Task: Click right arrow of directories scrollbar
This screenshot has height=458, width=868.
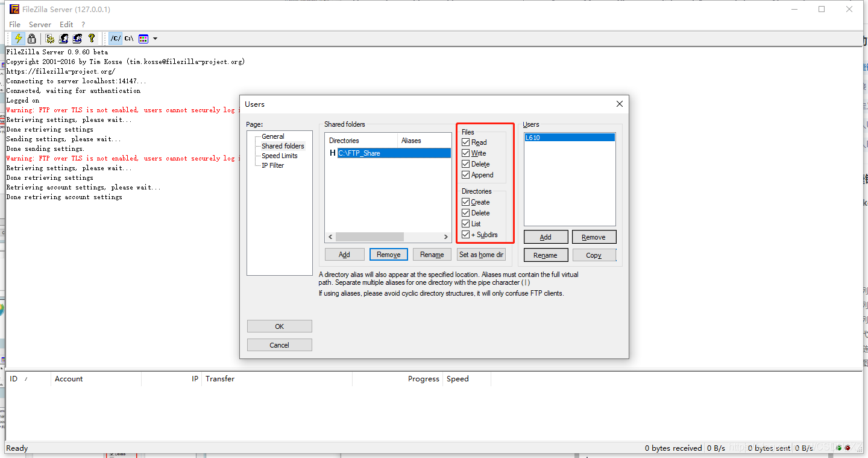Action: (x=446, y=237)
